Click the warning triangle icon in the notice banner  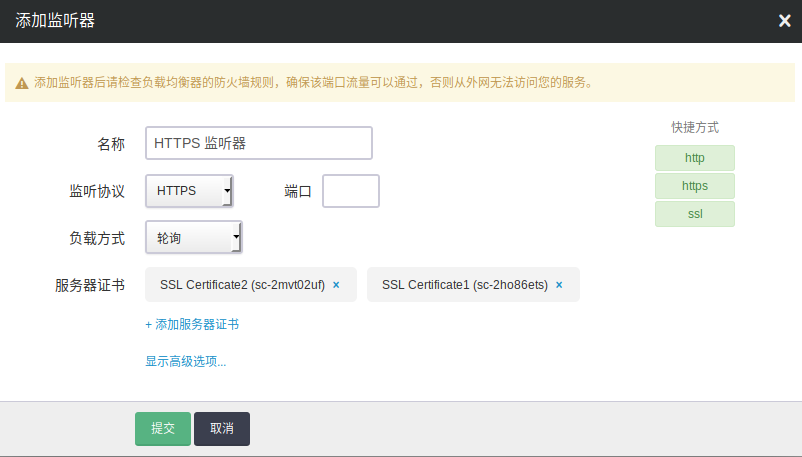pyautogui.click(x=21, y=83)
